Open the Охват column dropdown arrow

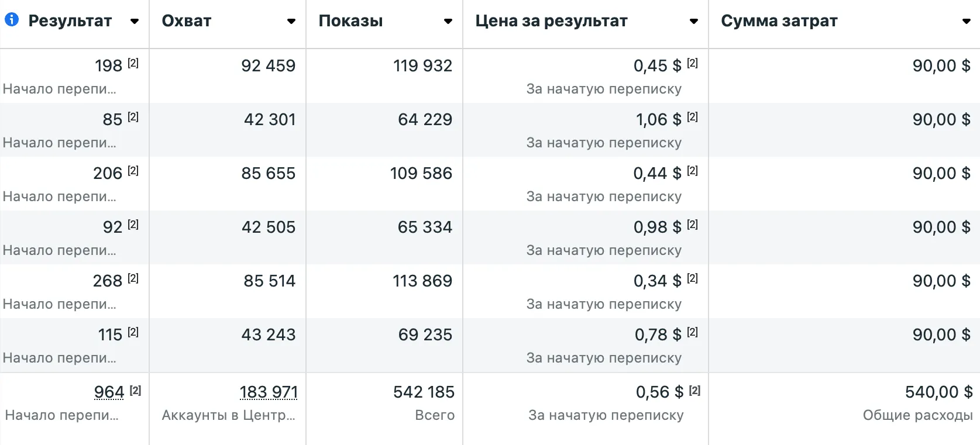tap(291, 22)
